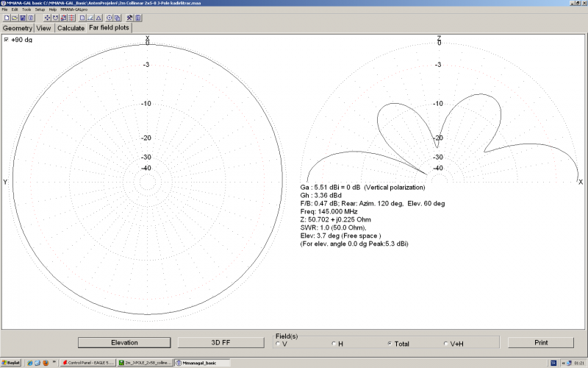The image size is (588, 368).
Task: Click the hammer tools toolbar icon
Action: [x=129, y=18]
